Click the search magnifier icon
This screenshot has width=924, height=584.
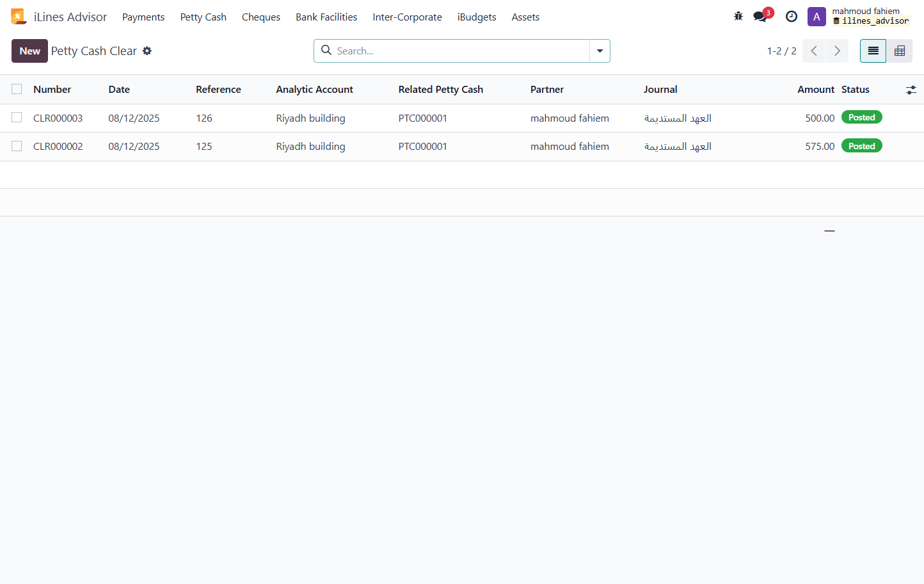(326, 50)
